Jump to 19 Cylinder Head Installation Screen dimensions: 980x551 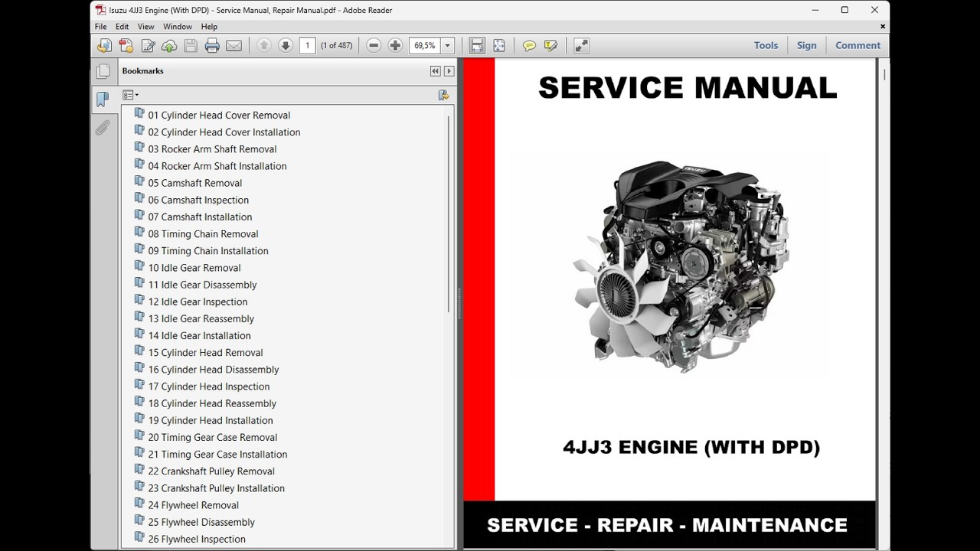click(211, 421)
